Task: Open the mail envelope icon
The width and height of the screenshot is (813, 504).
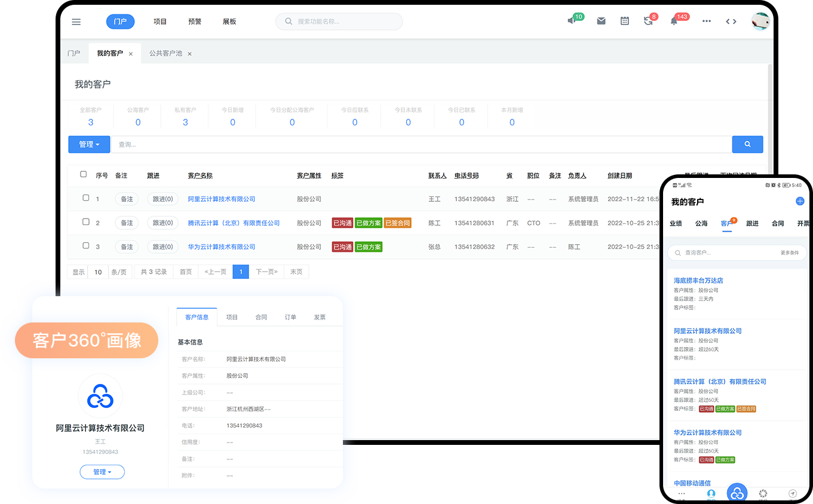Action: (x=601, y=21)
